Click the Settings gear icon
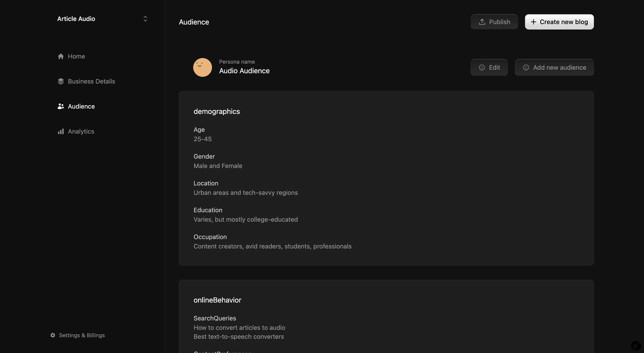The width and height of the screenshot is (644, 353). 52,335
